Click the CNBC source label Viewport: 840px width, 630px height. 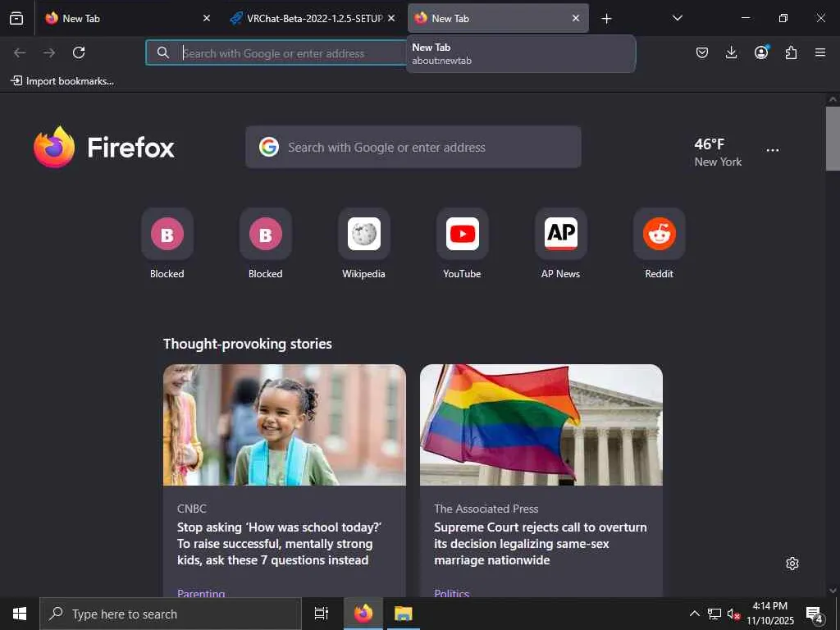tap(192, 509)
